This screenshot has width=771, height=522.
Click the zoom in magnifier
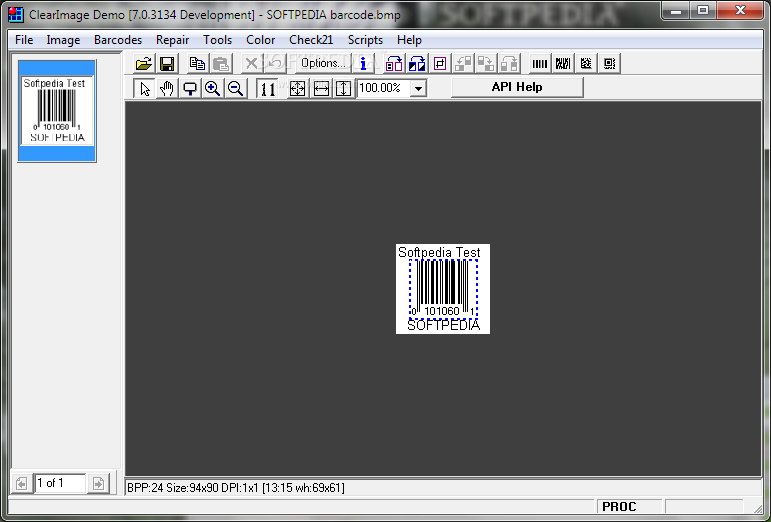212,88
